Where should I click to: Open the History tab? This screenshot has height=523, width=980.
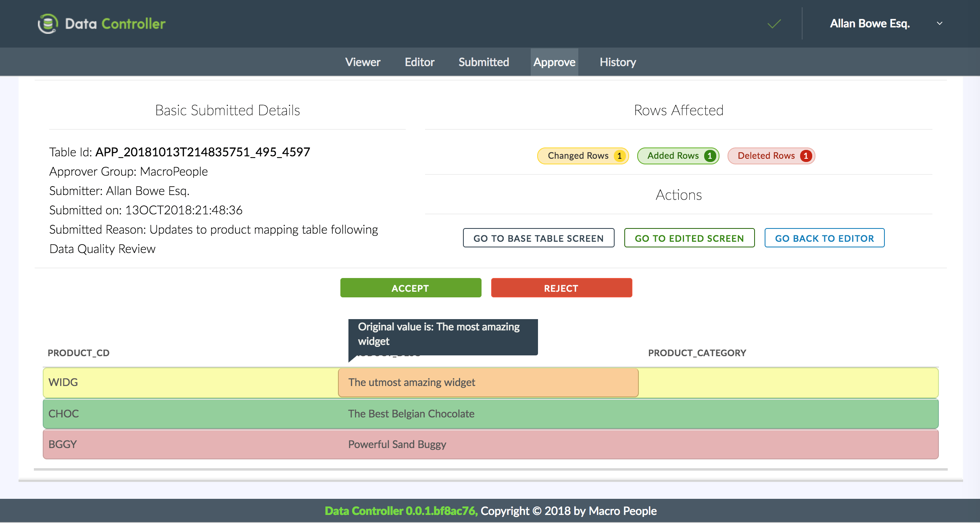617,62
